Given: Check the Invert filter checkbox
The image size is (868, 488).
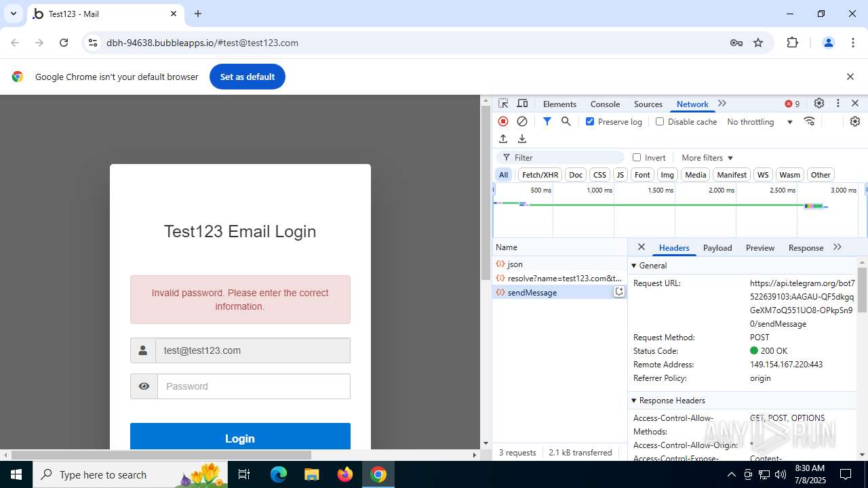Looking at the screenshot, I should (x=637, y=157).
